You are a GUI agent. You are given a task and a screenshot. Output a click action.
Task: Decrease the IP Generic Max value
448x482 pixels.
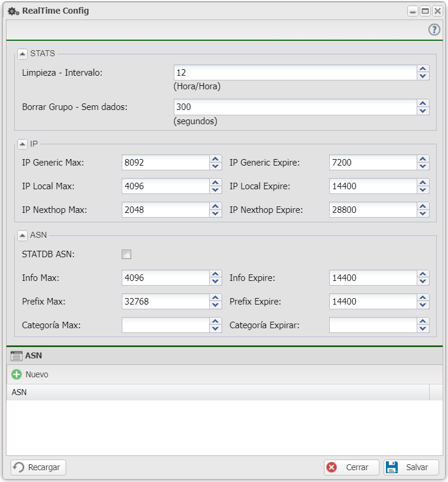tap(215, 166)
